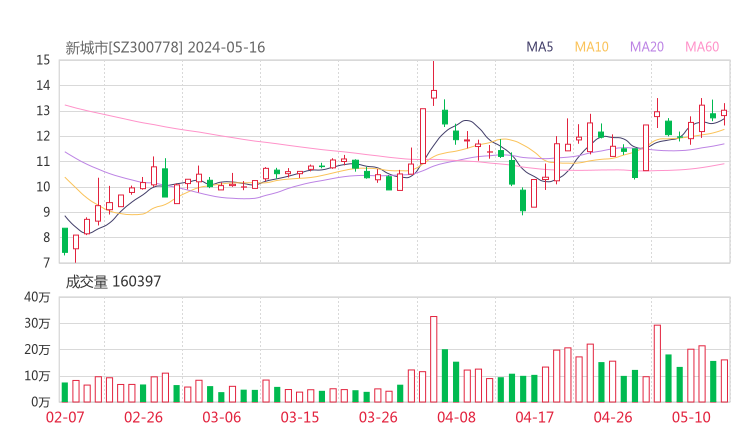Click the 04-08 date label
This screenshot has width=740, height=440.
coord(456,417)
